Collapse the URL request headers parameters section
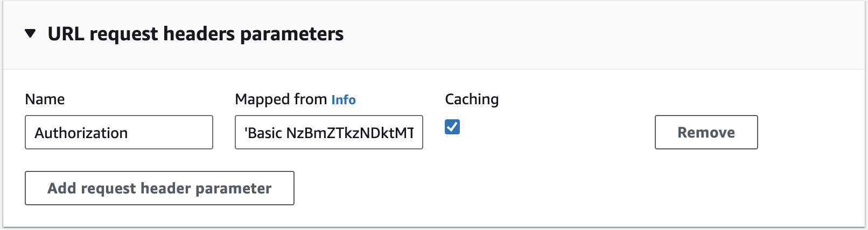868x230 pixels. [30, 34]
